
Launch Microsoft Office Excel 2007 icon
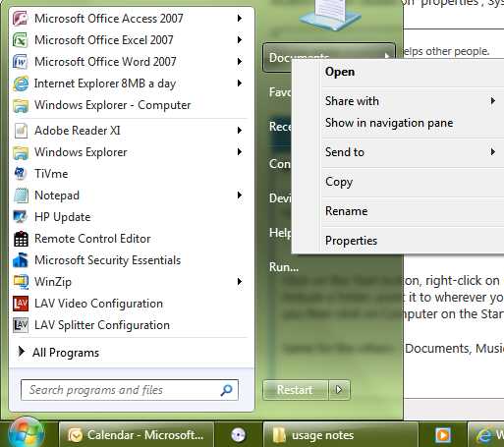21,40
